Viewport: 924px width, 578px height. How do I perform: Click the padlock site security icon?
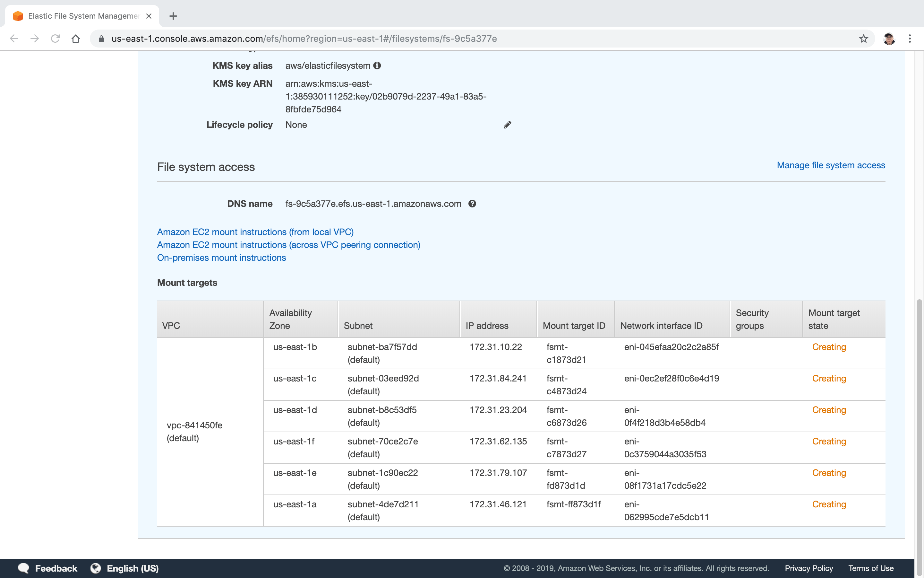coord(101,39)
